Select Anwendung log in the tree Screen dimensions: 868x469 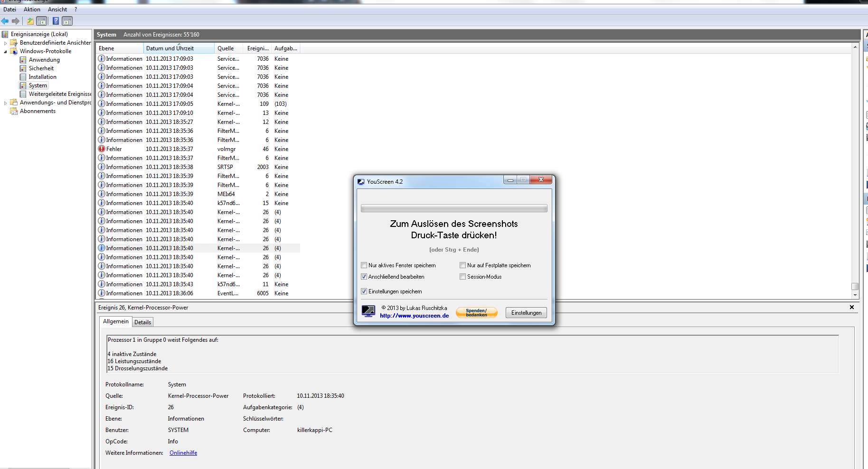point(44,60)
